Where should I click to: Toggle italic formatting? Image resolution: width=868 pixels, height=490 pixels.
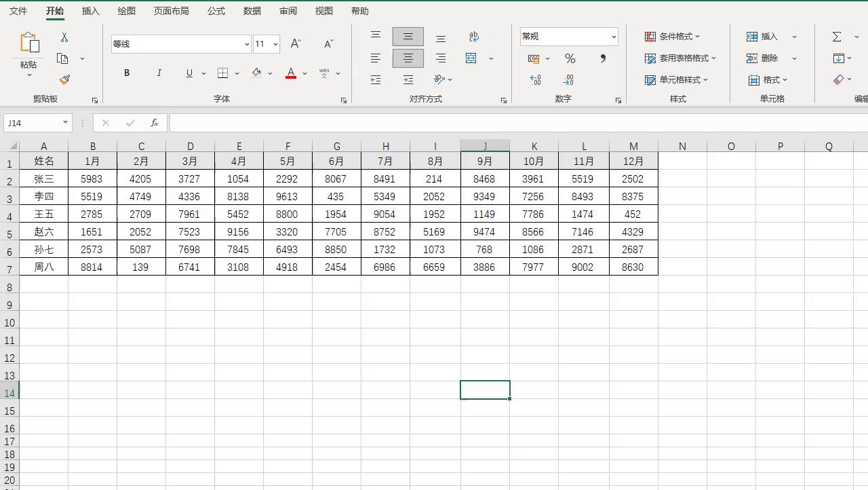coord(159,73)
